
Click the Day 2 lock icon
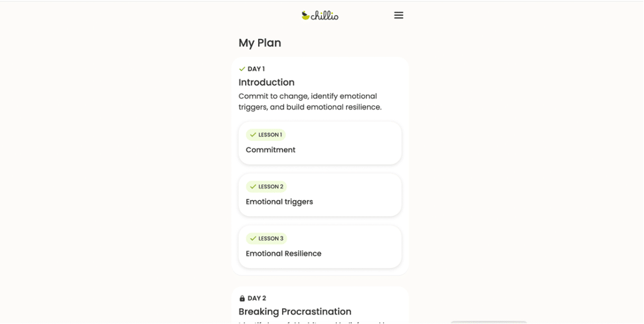click(x=242, y=298)
